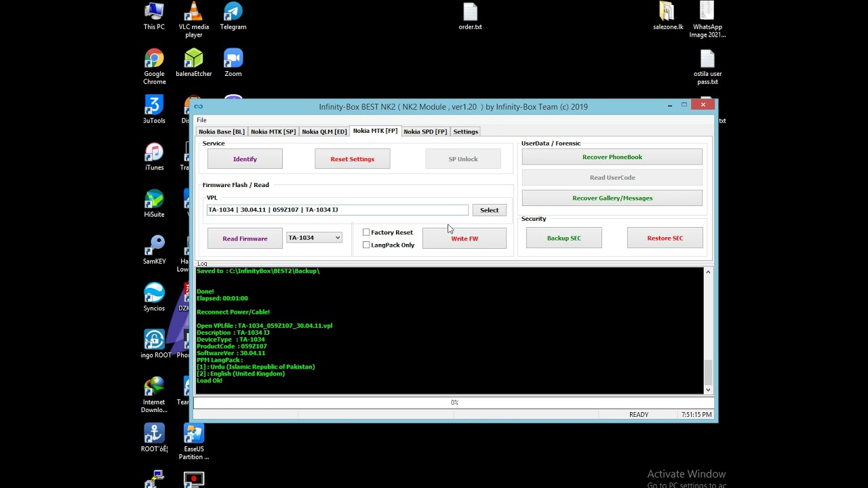Image resolution: width=868 pixels, height=488 pixels.
Task: Select the ROOT anchor desktop icon
Action: [154, 437]
